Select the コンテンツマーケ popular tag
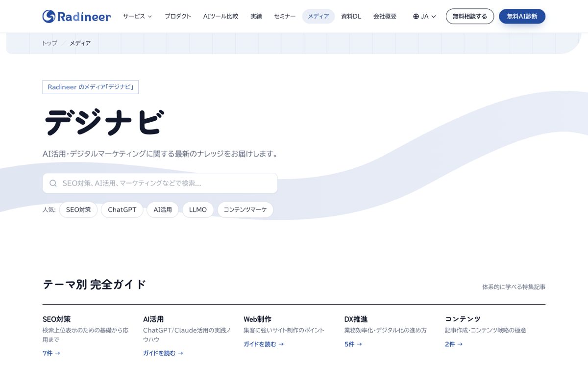This screenshot has width=588, height=368. tap(245, 210)
